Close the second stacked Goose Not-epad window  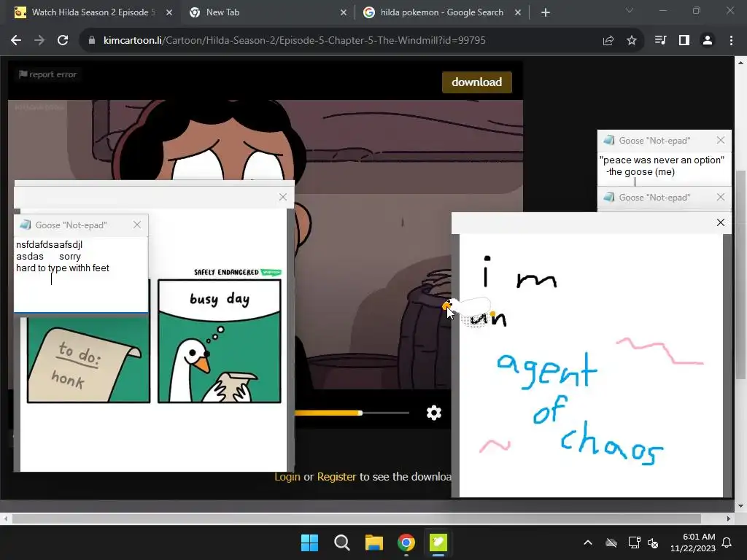tap(720, 197)
